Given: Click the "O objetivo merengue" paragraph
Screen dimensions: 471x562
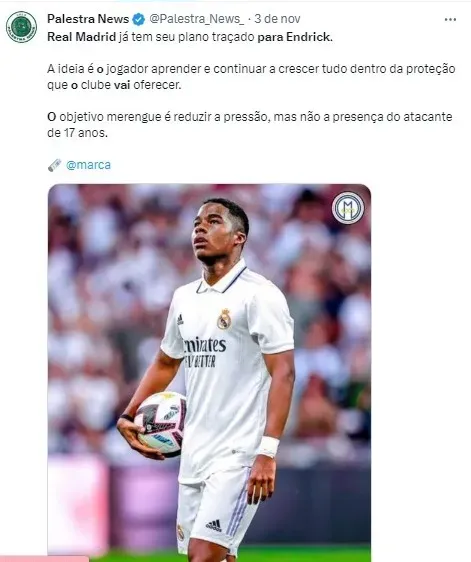Looking at the screenshot, I should (x=249, y=125).
